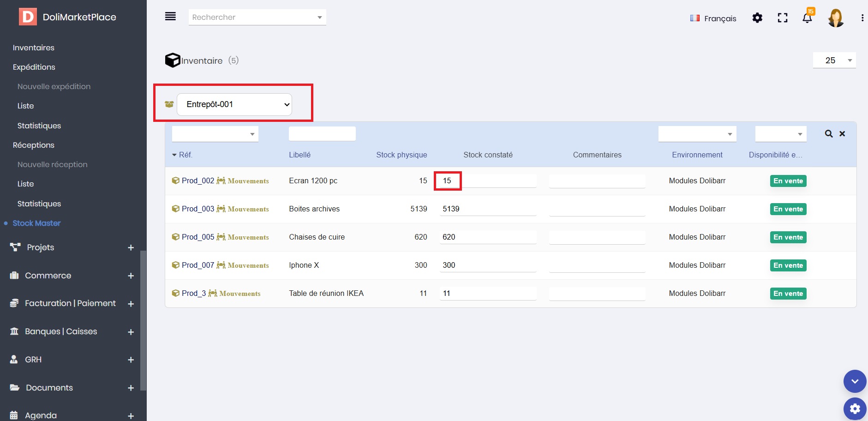Click the user avatar picture
The image size is (868, 421).
point(836,18)
